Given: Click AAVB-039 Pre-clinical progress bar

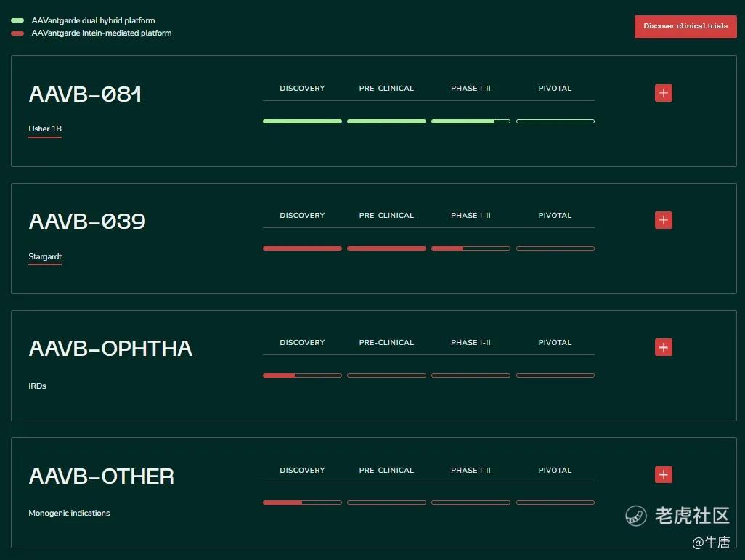Looking at the screenshot, I should click(386, 248).
